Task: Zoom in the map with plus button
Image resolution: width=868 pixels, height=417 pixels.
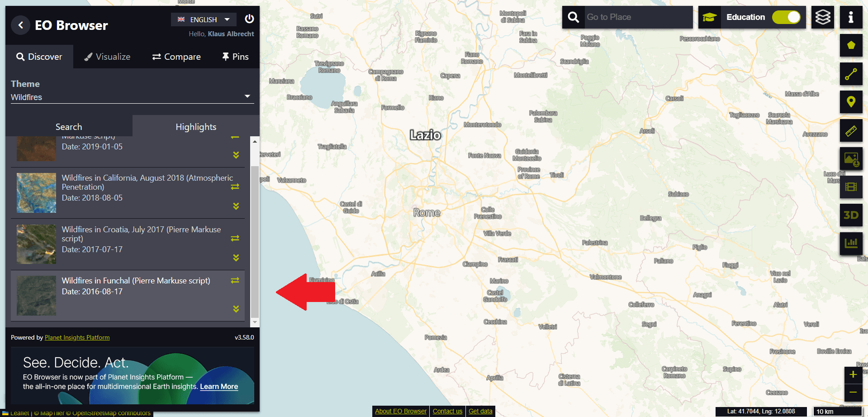Action: (x=853, y=374)
